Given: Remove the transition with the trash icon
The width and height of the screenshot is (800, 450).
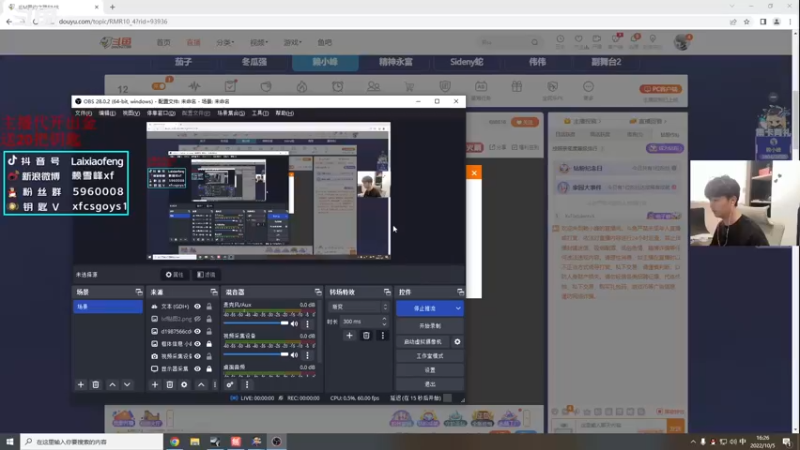Looking at the screenshot, I should click(366, 336).
